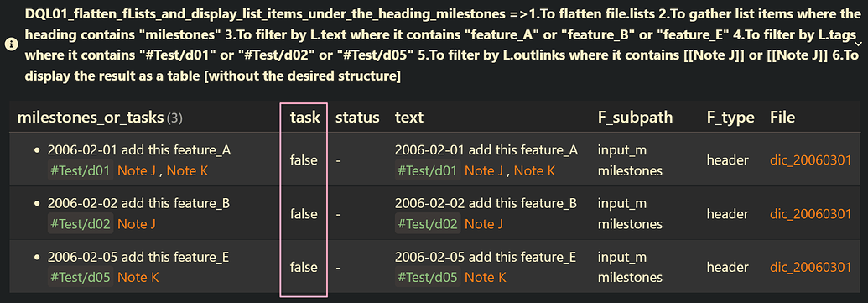Open the #Test/d01 tag in first column
The height and width of the screenshot is (303, 868).
pyautogui.click(x=81, y=171)
